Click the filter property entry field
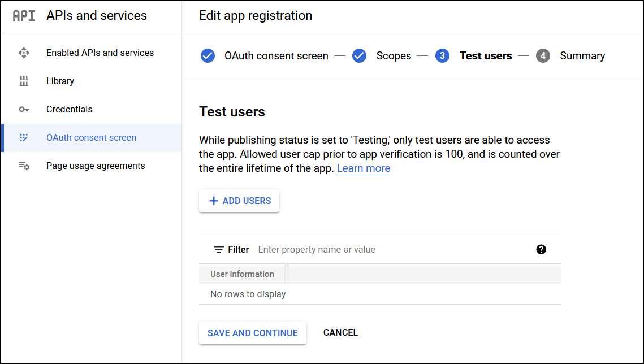 click(x=317, y=249)
